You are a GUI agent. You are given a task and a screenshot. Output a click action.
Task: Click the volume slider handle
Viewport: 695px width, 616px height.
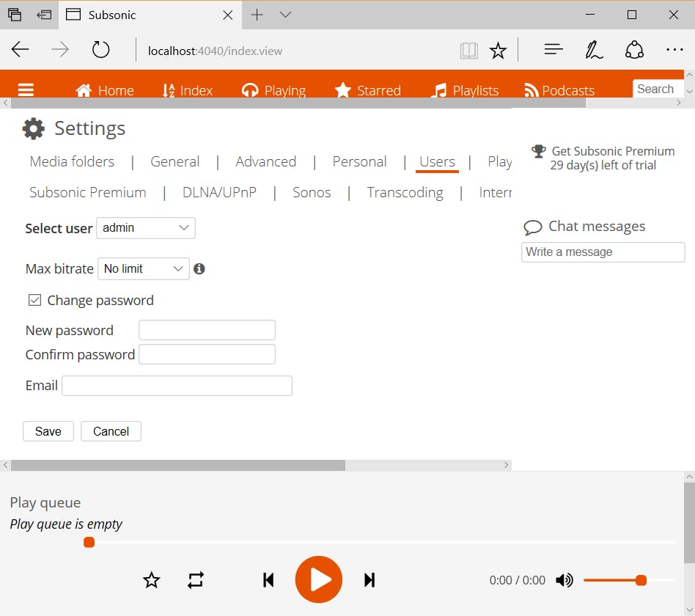(x=641, y=580)
